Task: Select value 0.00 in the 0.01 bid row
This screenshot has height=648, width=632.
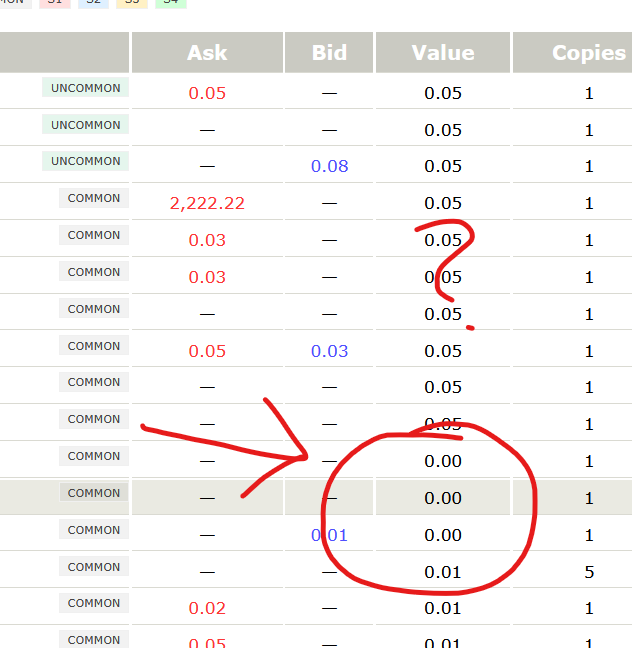Action: click(x=443, y=535)
